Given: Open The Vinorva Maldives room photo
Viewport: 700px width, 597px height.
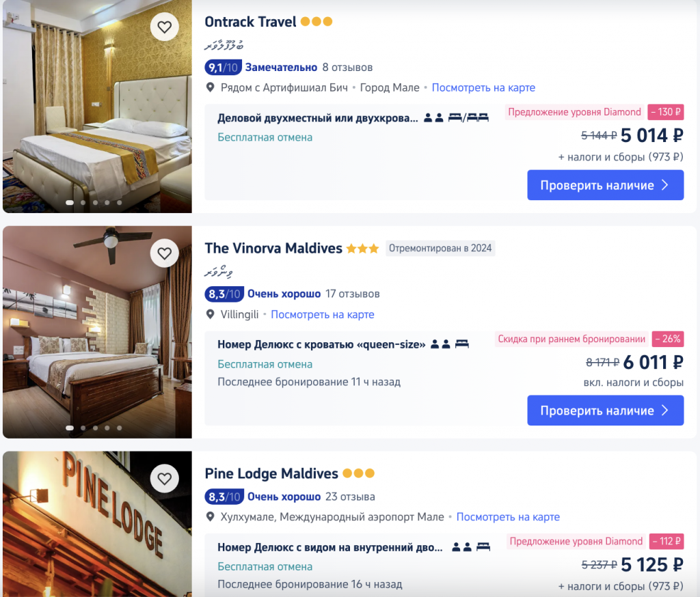Looking at the screenshot, I should [x=97, y=332].
